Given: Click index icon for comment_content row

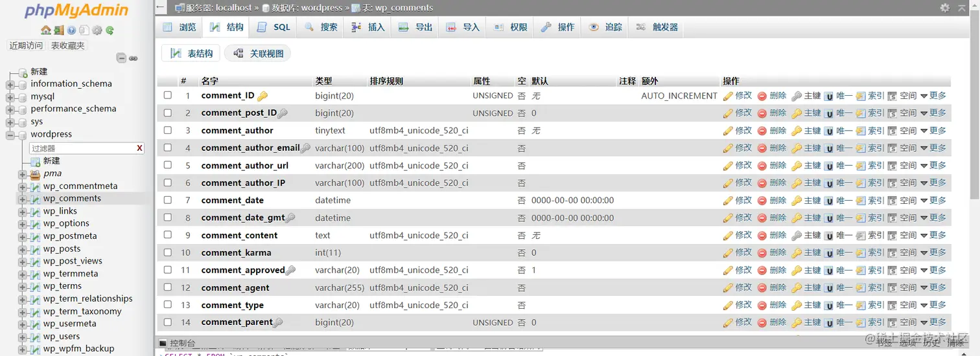Looking at the screenshot, I should 861,236.
